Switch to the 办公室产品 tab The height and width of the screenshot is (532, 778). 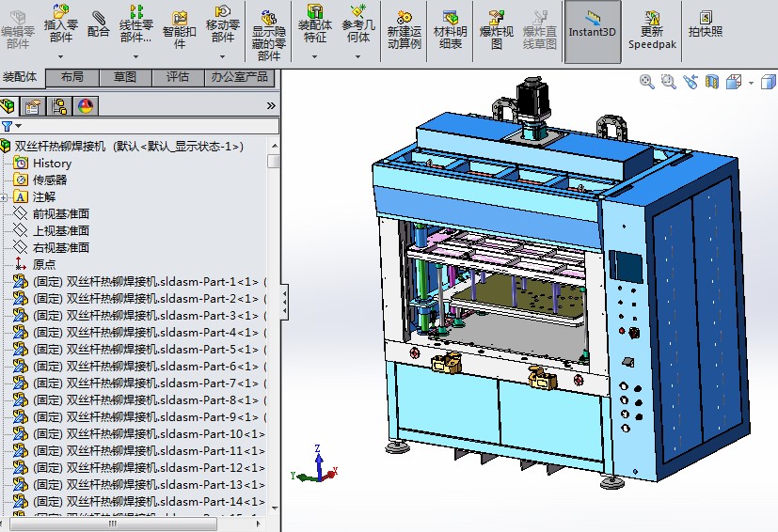[x=240, y=77]
